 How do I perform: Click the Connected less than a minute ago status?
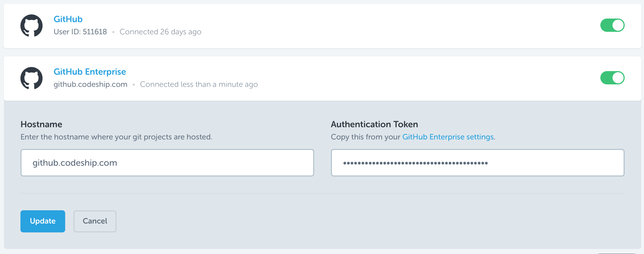[199, 84]
